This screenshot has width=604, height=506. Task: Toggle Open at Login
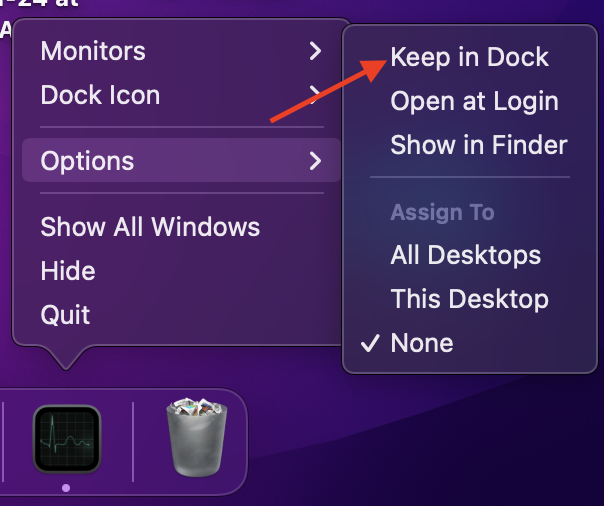coord(474,101)
